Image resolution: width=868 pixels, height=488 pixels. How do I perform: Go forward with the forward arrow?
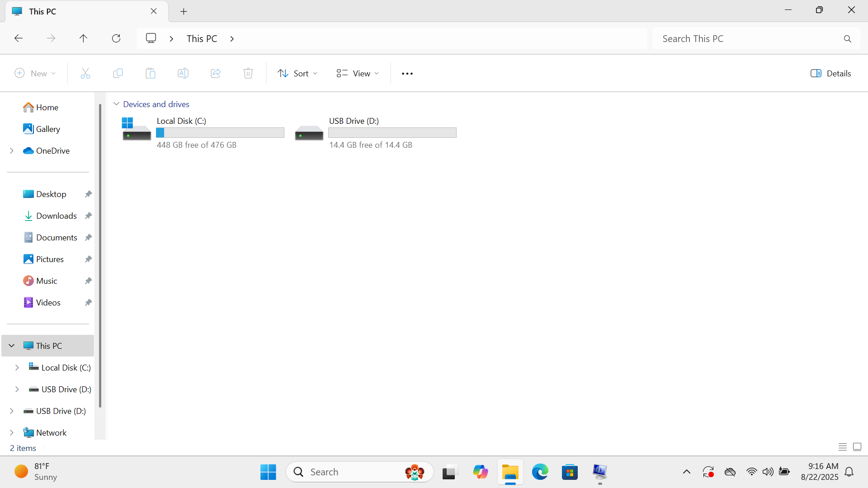[51, 38]
